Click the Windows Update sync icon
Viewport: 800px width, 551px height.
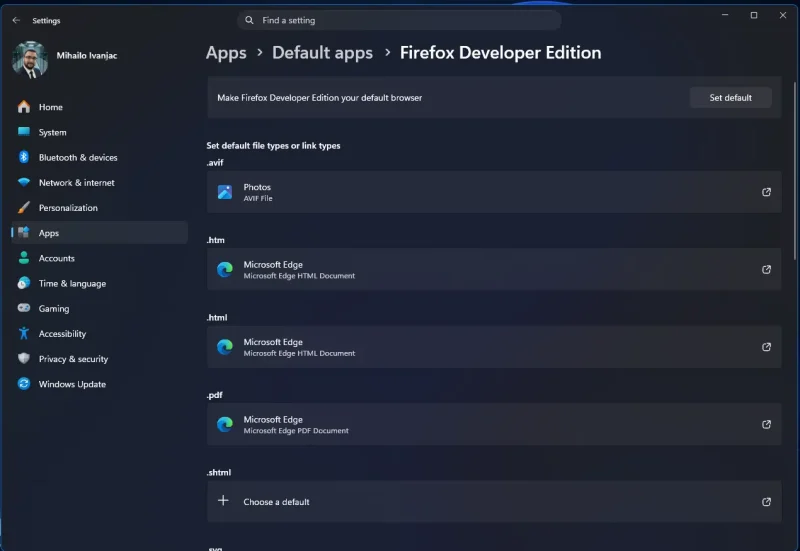click(x=23, y=384)
